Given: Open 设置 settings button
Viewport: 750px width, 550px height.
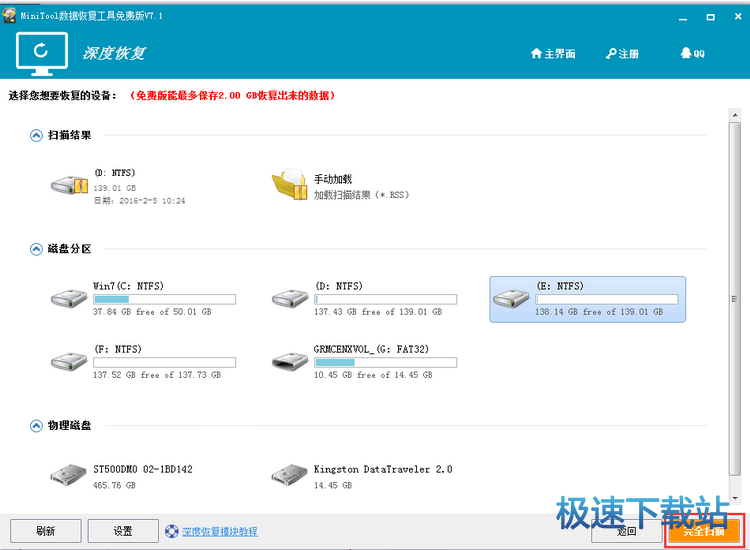Looking at the screenshot, I should 123,531.
